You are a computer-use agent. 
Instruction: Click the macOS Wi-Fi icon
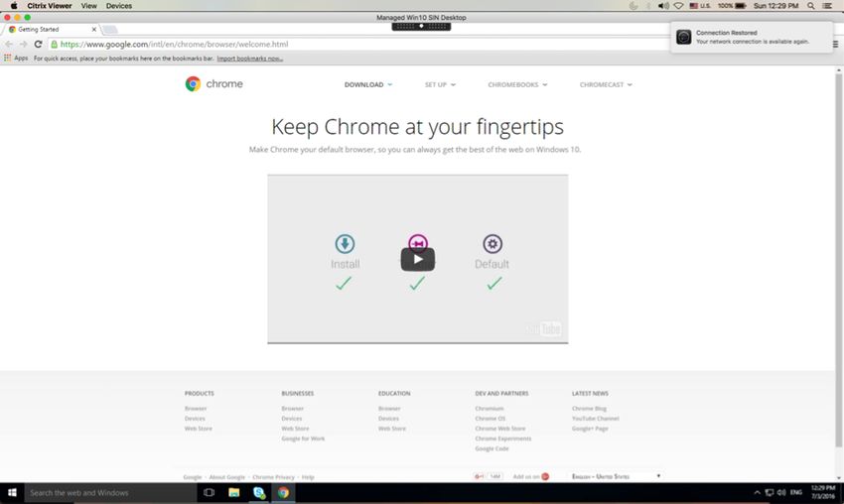(678, 6)
